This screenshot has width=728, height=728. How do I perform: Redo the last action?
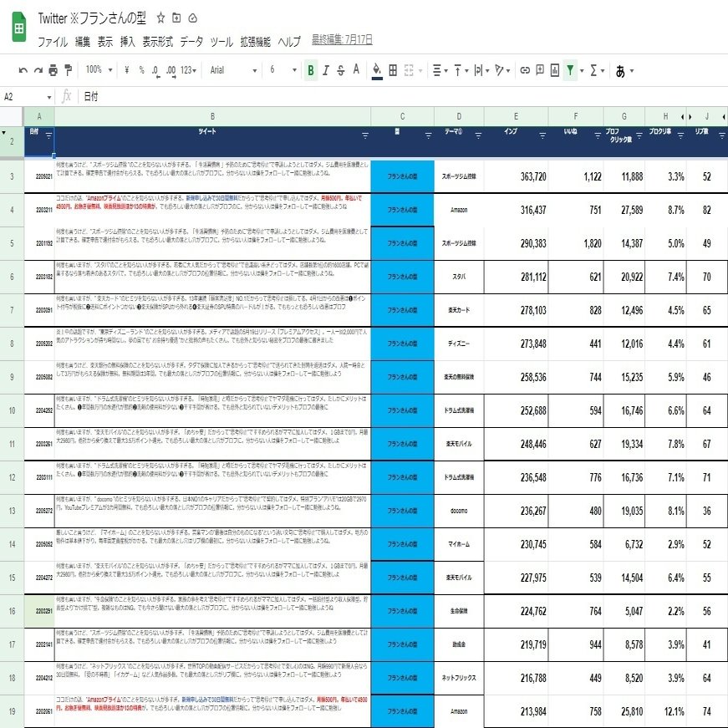(38, 70)
